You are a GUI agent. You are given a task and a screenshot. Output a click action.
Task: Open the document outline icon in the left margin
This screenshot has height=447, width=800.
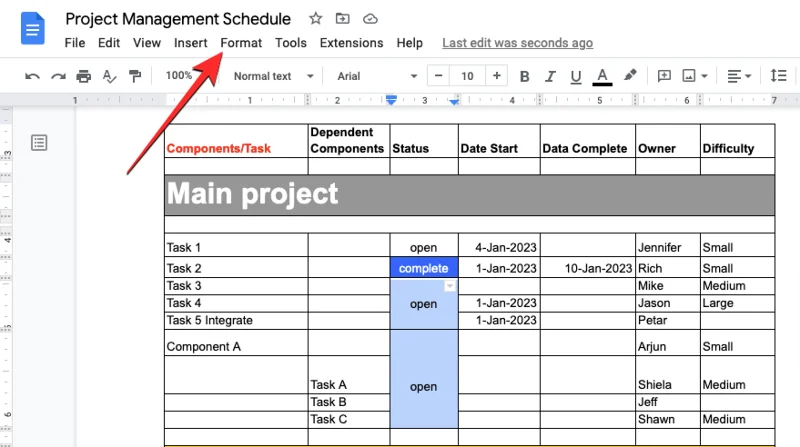[39, 143]
